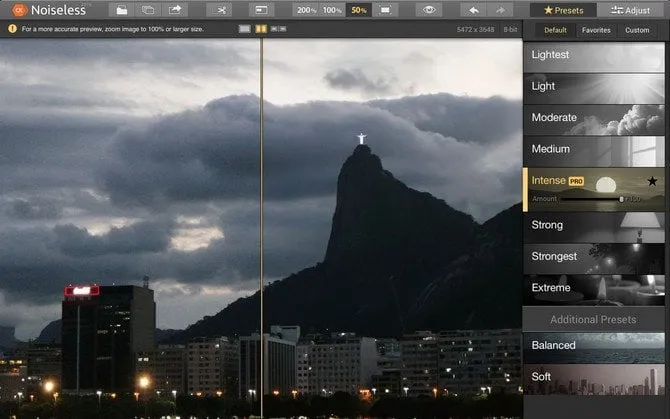Click the open image folder icon
Image resolution: width=670 pixels, height=419 pixels.
tap(121, 10)
